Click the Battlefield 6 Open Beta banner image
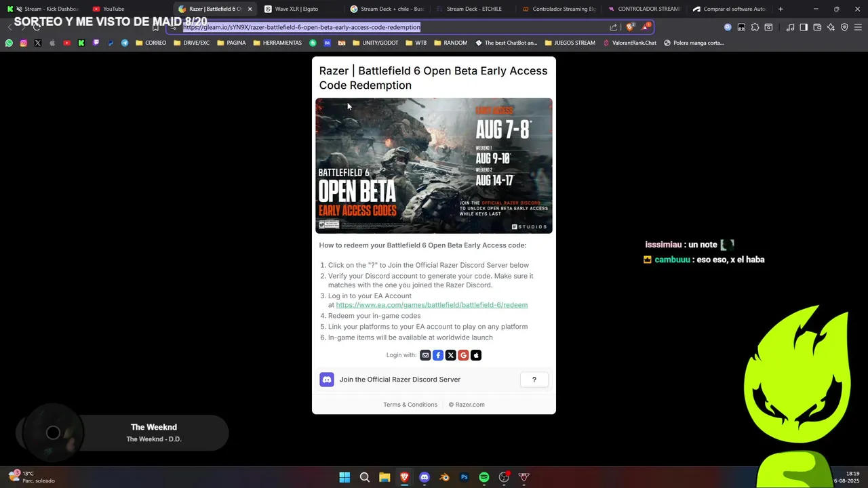The image size is (868, 488). coord(434,166)
